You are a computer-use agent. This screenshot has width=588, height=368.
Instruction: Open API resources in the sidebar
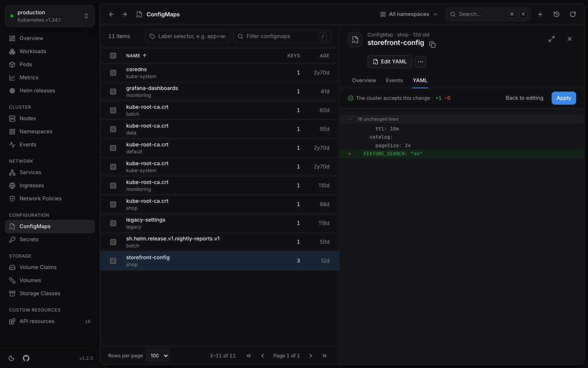point(50,321)
